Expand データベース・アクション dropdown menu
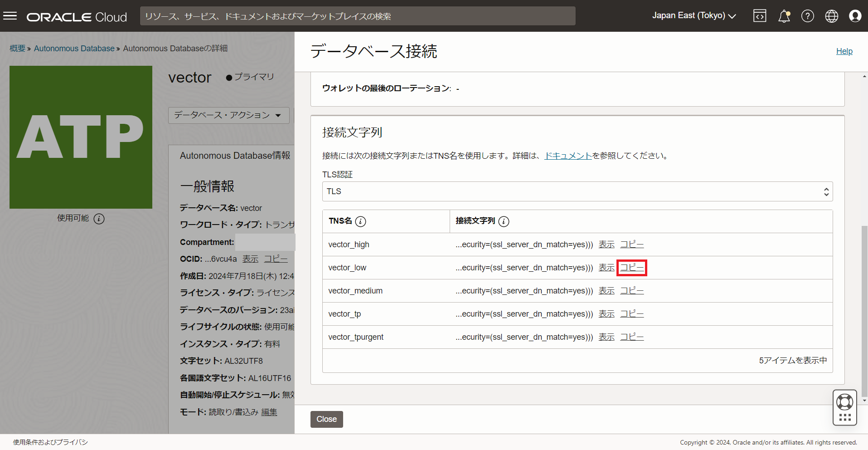The height and width of the screenshot is (450, 868). tap(228, 115)
